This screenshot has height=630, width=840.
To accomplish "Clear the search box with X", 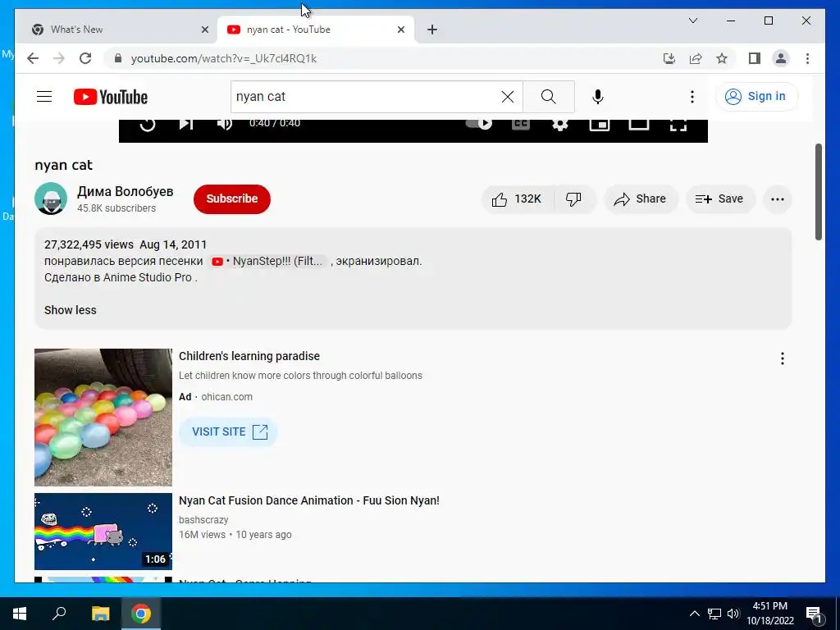I will (507, 97).
